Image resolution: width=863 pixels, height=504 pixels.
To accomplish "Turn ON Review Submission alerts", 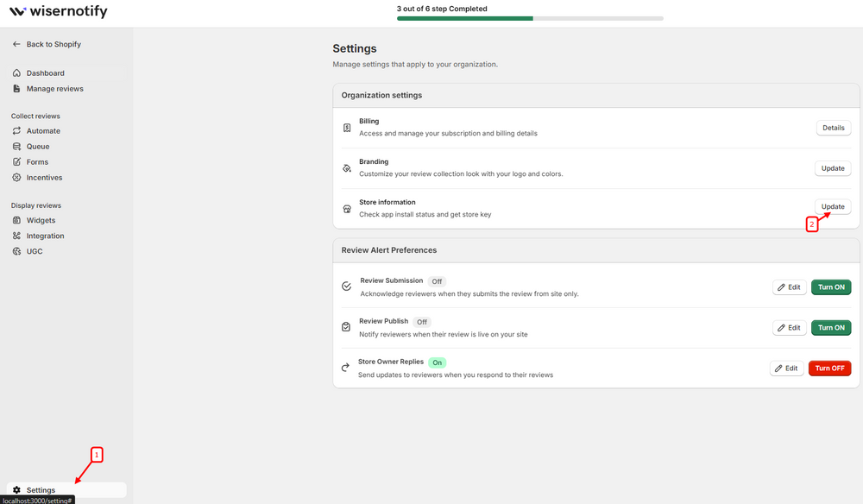I will pyautogui.click(x=830, y=287).
